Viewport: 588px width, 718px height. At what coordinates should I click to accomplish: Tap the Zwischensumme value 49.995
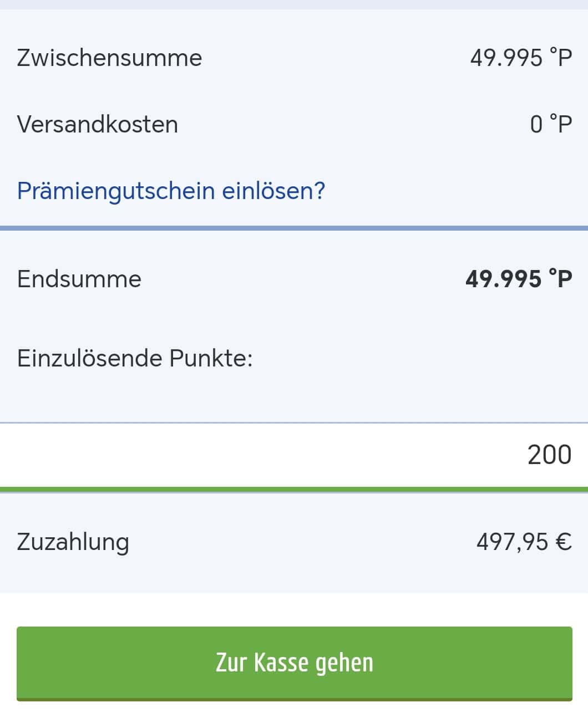[x=506, y=58]
